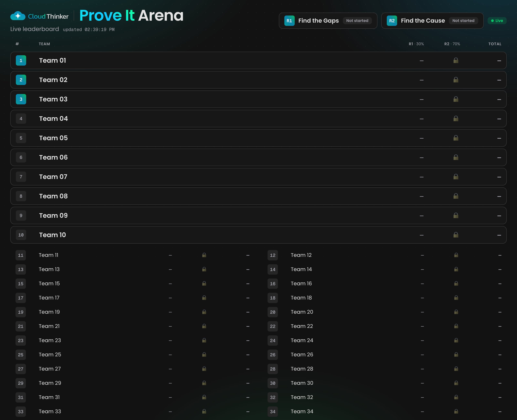Select the Team 22 name
Image resolution: width=517 pixels, height=420 pixels.
[302, 326]
